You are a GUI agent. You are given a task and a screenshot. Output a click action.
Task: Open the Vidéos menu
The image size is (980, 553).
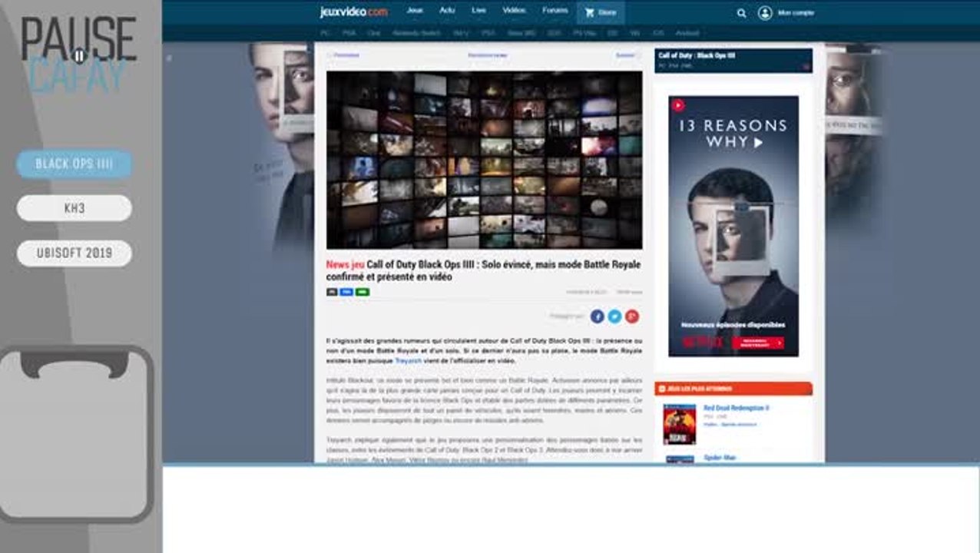(x=515, y=11)
